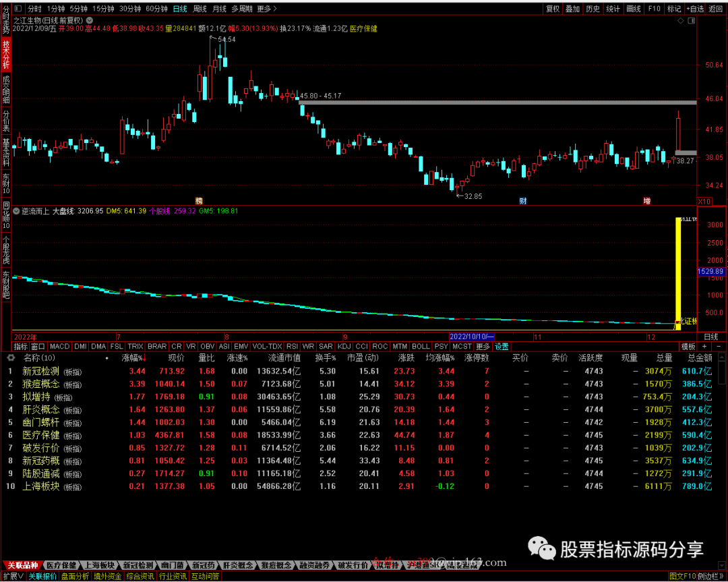This screenshot has width=728, height=582.
Task: Select the 周线 weekly period
Action: (200, 9)
